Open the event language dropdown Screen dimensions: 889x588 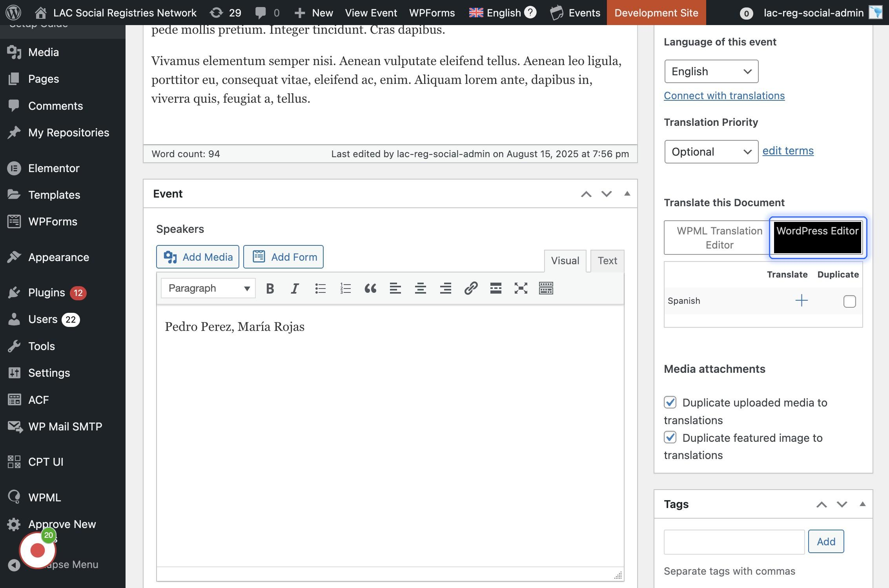[x=711, y=71]
